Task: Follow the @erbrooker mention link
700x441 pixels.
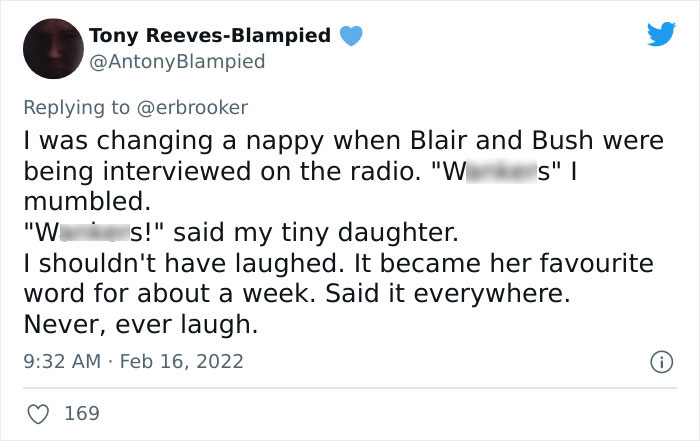Action: [x=192, y=108]
